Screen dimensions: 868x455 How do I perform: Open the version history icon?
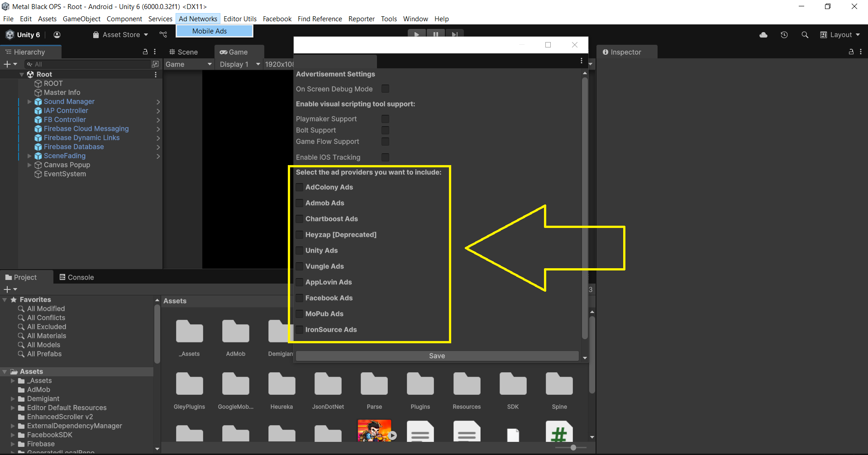784,35
